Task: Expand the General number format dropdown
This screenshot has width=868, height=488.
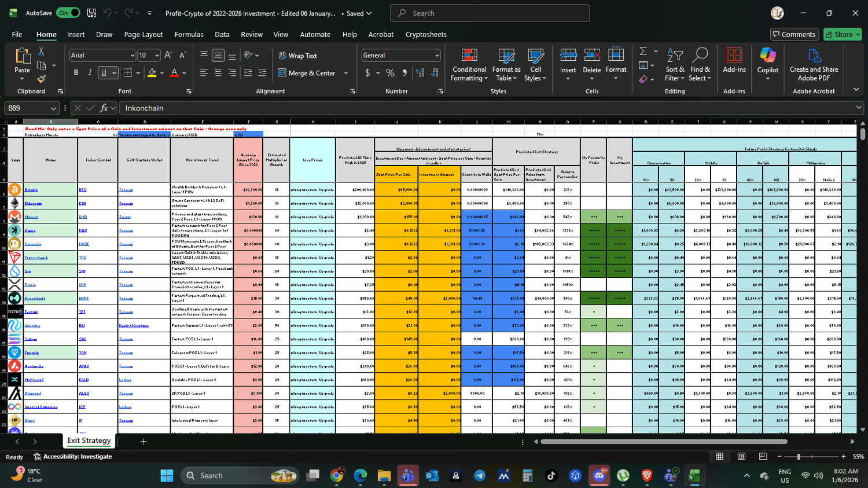Action: pos(437,56)
